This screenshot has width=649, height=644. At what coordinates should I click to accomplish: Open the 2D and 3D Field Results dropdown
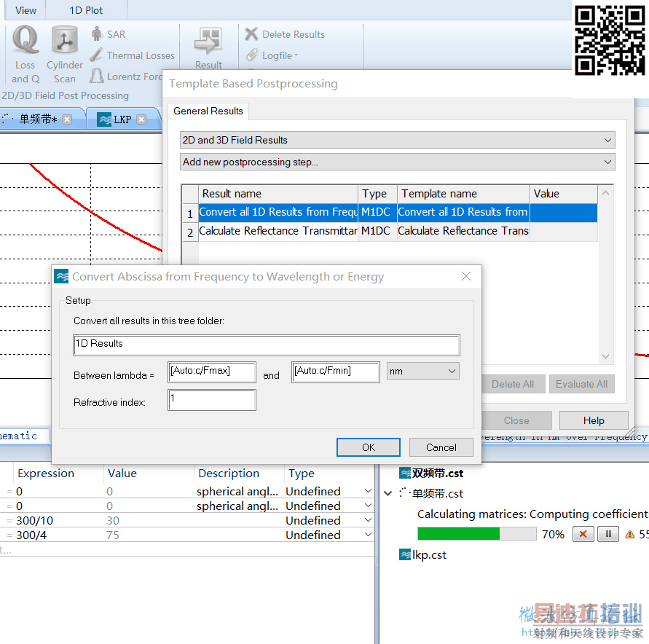(398, 140)
